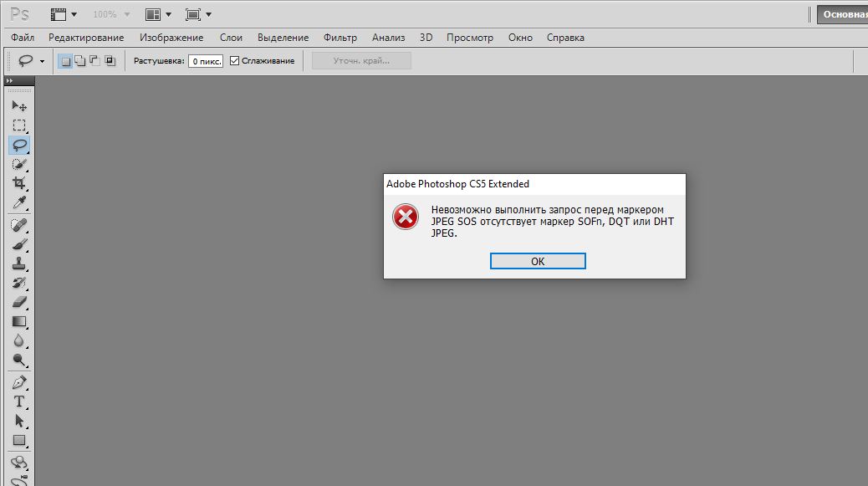Open the Просмотр menu
The width and height of the screenshot is (868, 486).
470,38
